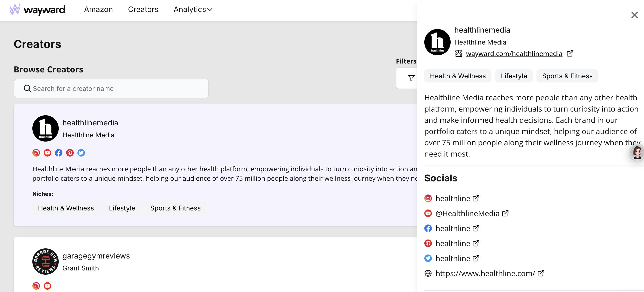Select Health & Wellness niche in card
The image size is (644, 292).
pyautogui.click(x=66, y=208)
